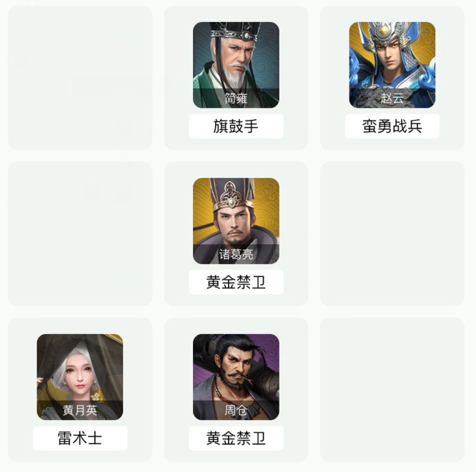Screen dimensions: 476x472
Task: Tap the 周仓 hero portrait
Action: coord(236,377)
